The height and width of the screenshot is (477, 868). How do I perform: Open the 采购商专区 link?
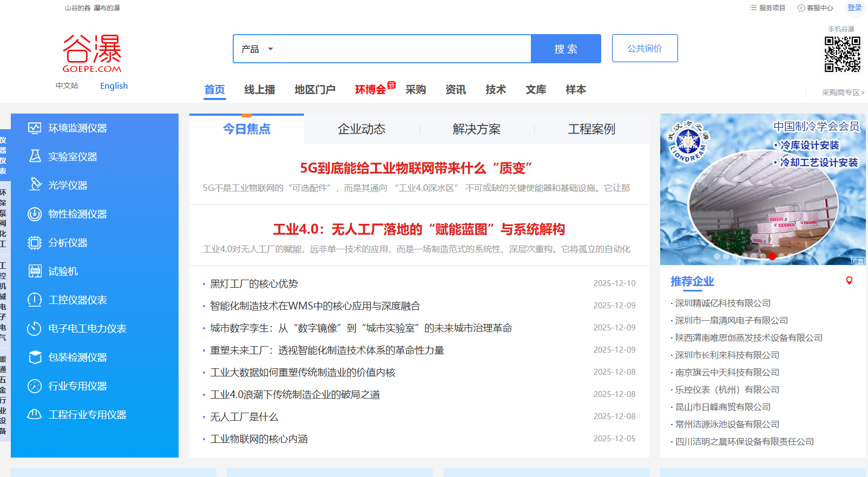[843, 92]
